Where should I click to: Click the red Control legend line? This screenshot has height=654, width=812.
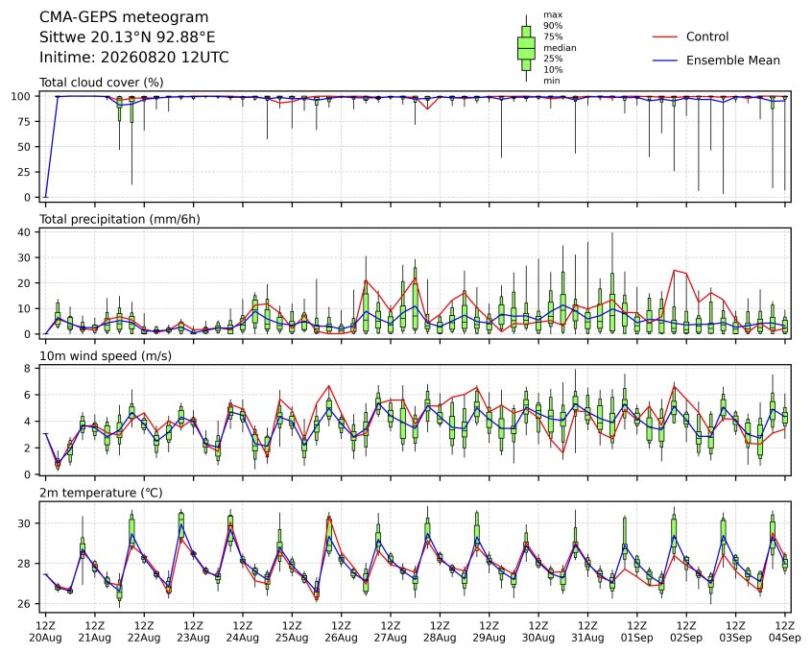coord(665,36)
